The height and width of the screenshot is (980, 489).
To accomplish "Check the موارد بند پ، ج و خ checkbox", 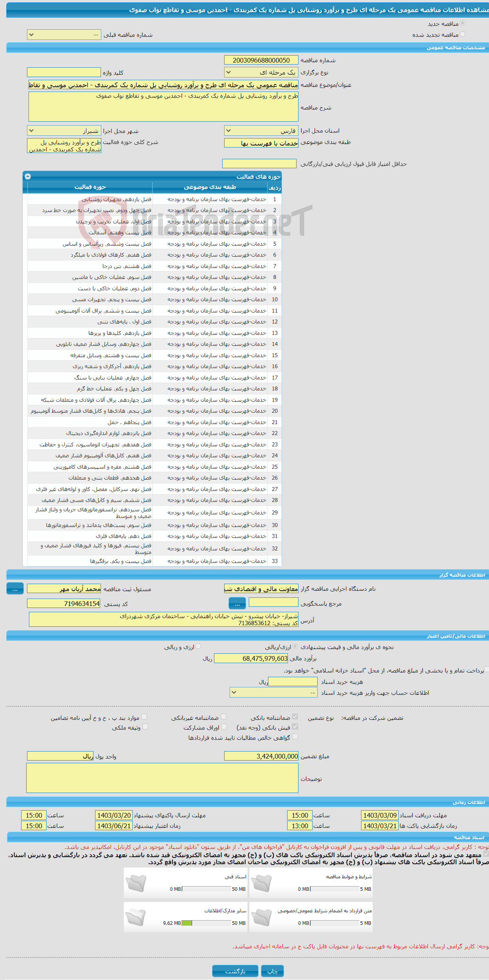I will click(x=144, y=717).
